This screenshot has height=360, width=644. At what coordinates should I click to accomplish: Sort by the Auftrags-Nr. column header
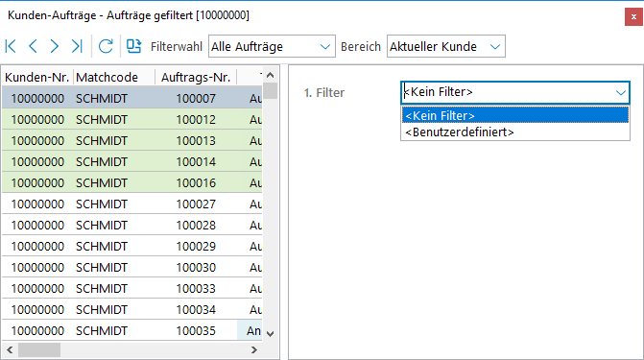tap(196, 77)
